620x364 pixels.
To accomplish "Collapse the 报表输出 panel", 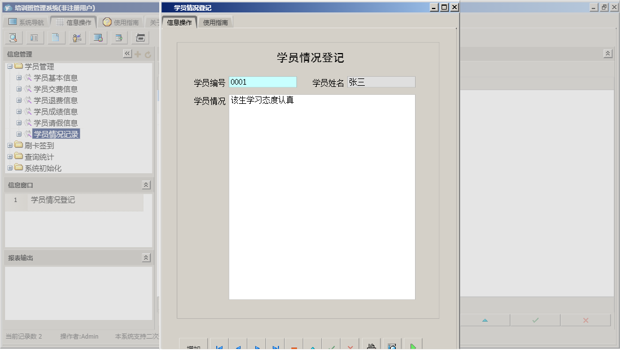I will coord(145,257).
